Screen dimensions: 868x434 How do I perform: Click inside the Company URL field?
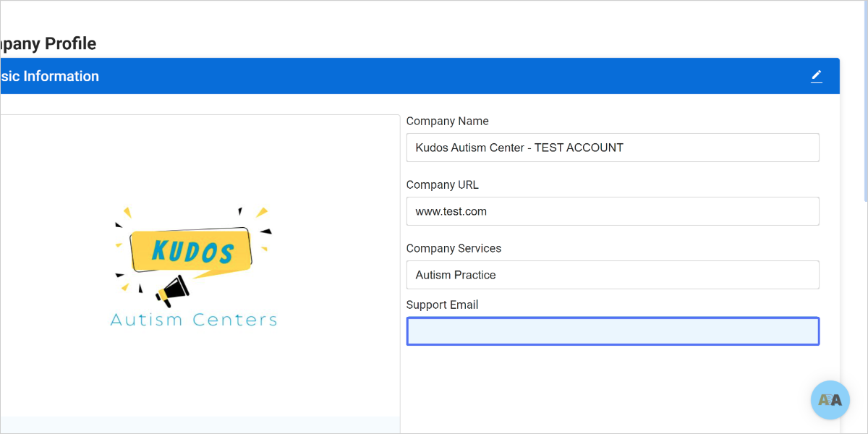pos(613,210)
